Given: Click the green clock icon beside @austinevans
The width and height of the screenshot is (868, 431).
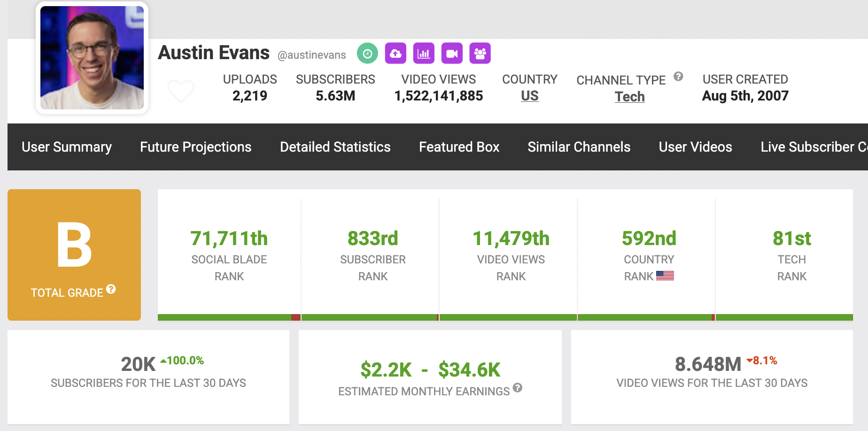Looking at the screenshot, I should tap(367, 54).
